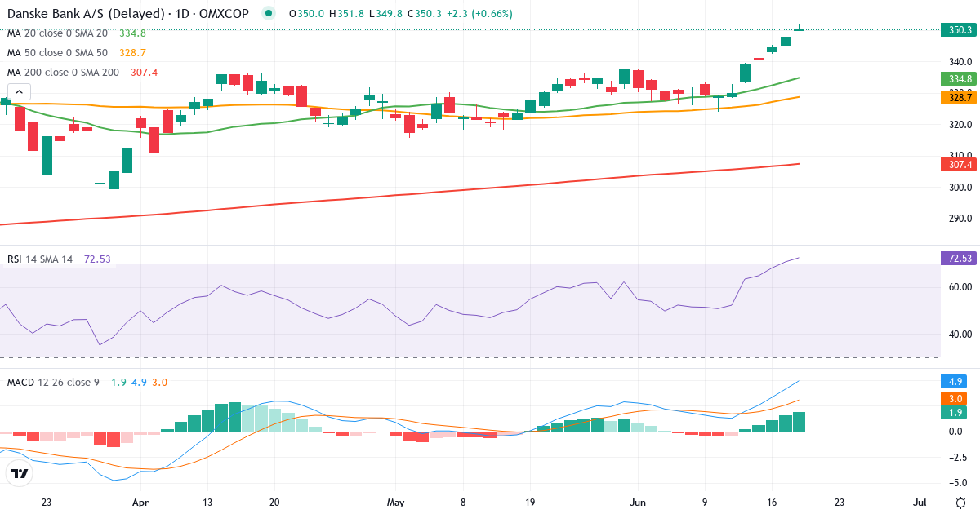Collapse the indicator legend with chevron
Image resolution: width=980 pixels, height=514 pixels.
(19, 91)
